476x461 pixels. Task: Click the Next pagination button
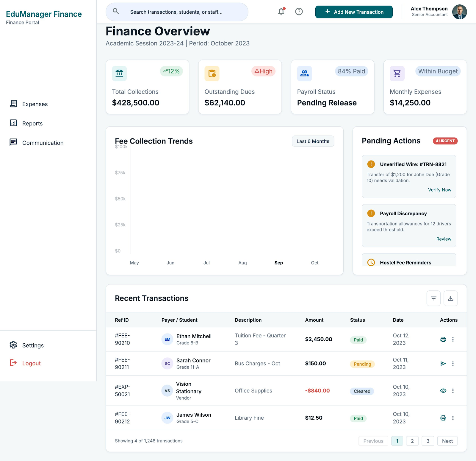pyautogui.click(x=447, y=441)
